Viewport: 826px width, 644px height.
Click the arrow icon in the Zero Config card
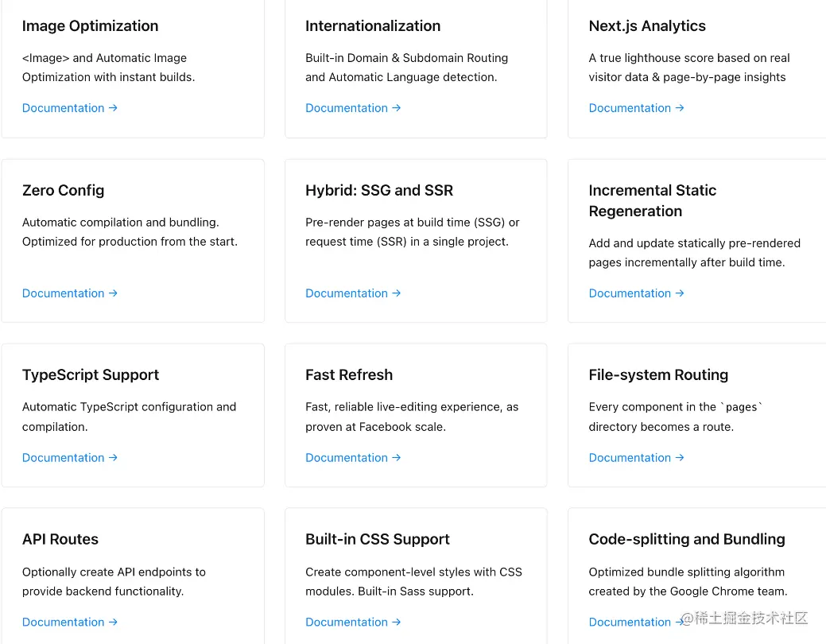point(112,293)
